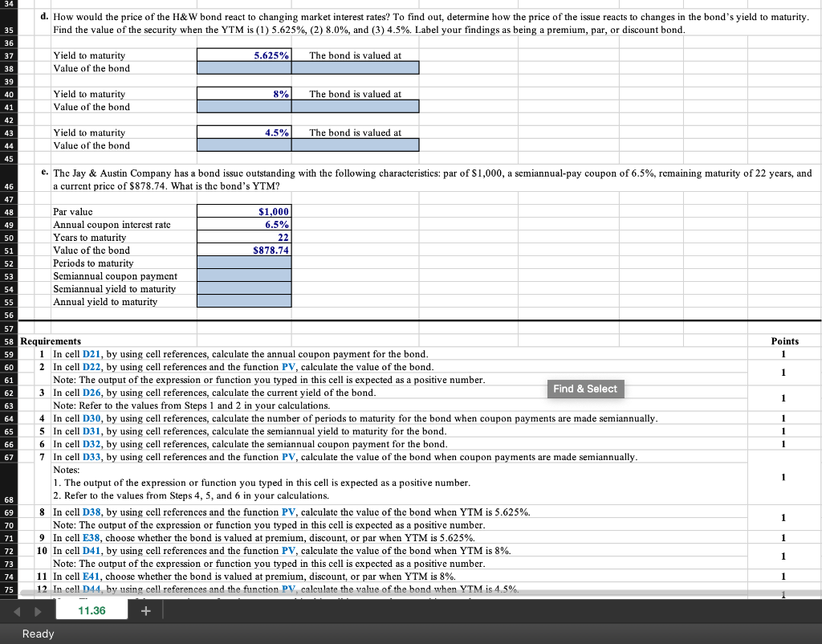This screenshot has height=644, width=822.
Task: Select row header 37
Action: tap(9, 55)
